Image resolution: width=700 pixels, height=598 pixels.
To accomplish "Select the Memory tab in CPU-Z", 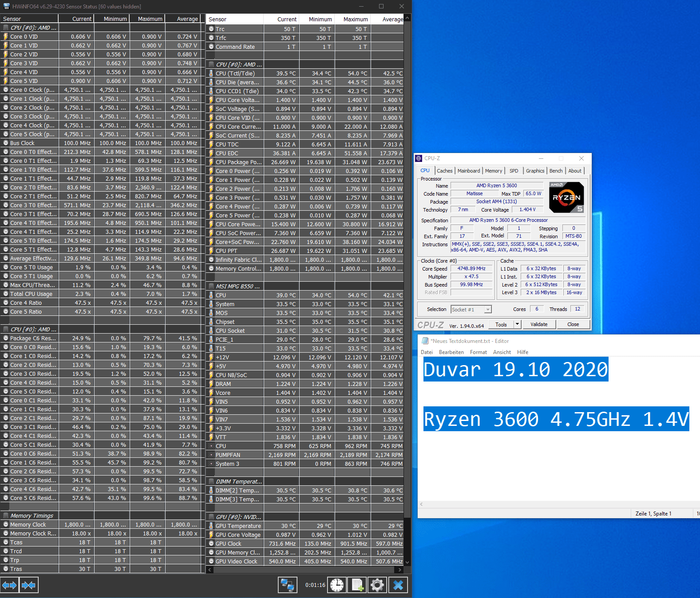I will [494, 171].
